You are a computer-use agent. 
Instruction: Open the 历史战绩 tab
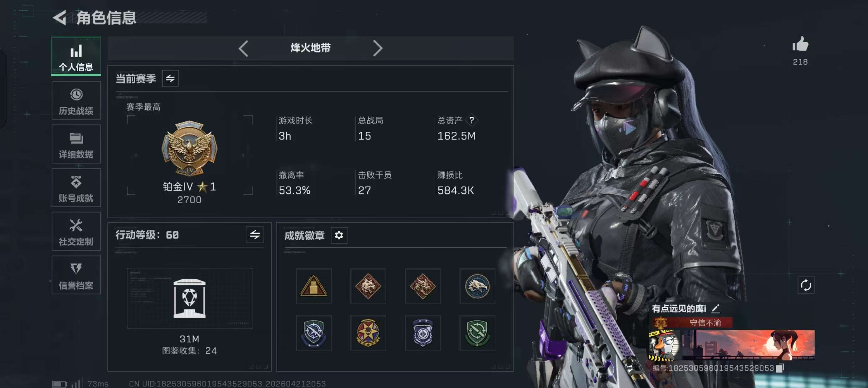click(x=76, y=101)
